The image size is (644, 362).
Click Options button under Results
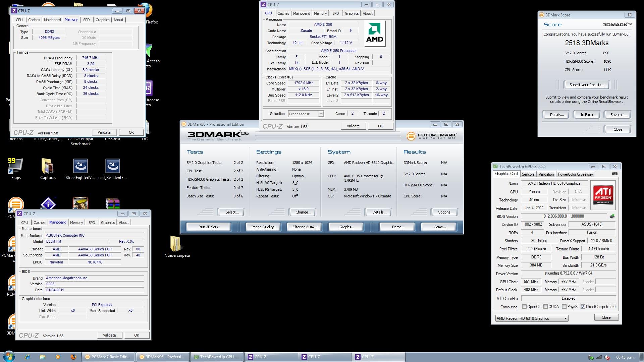pos(445,212)
